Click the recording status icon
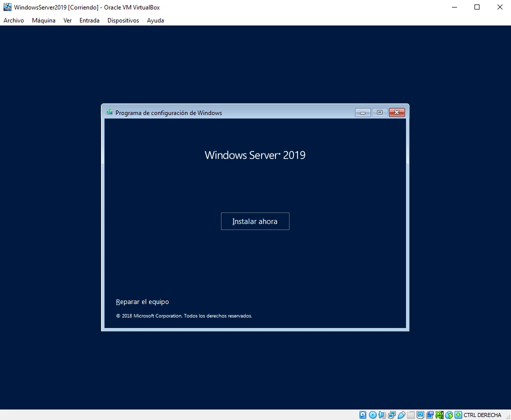Screen dimensions: 511x420 (430, 415)
